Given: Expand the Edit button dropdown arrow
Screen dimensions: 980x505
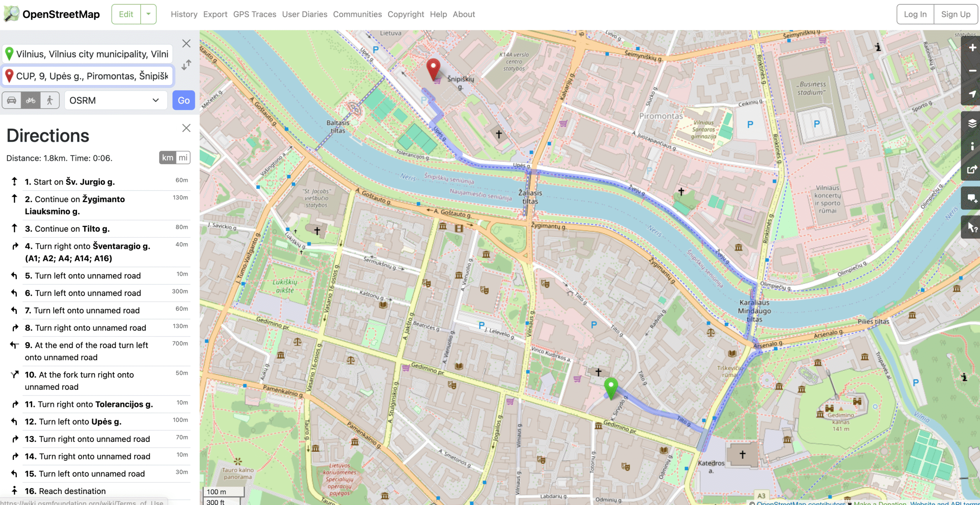Looking at the screenshot, I should coord(149,14).
